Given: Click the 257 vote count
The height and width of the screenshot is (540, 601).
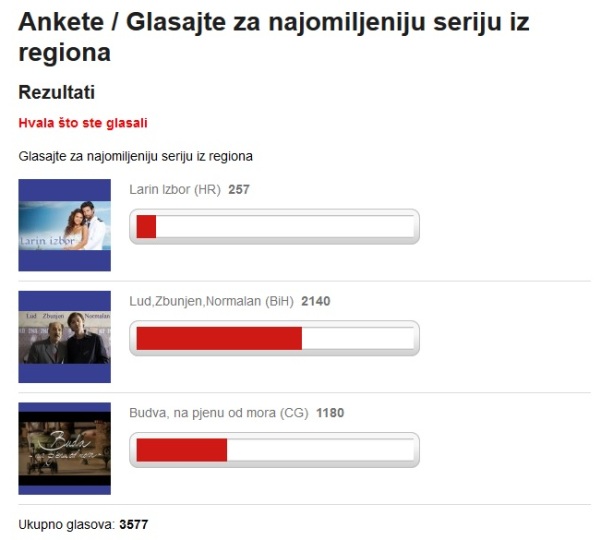Looking at the screenshot, I should coord(239,189).
